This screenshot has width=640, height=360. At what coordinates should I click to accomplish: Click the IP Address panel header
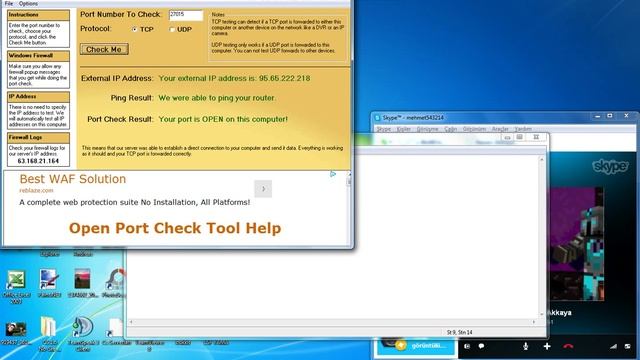point(38,97)
